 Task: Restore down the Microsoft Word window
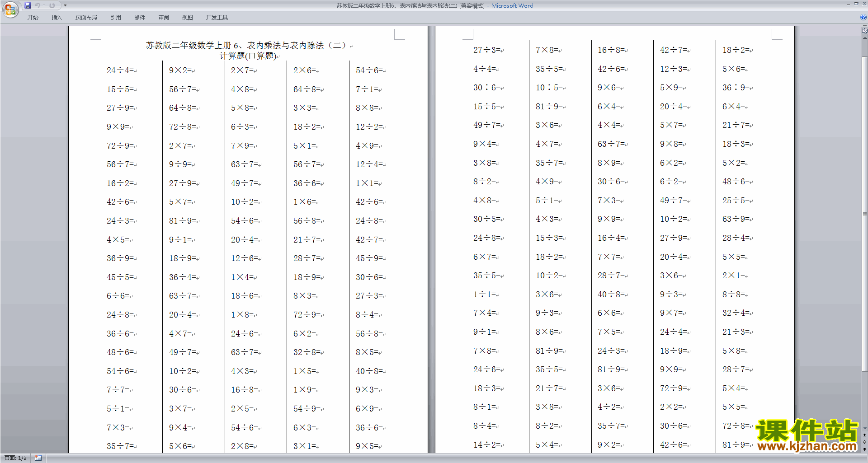856,4
